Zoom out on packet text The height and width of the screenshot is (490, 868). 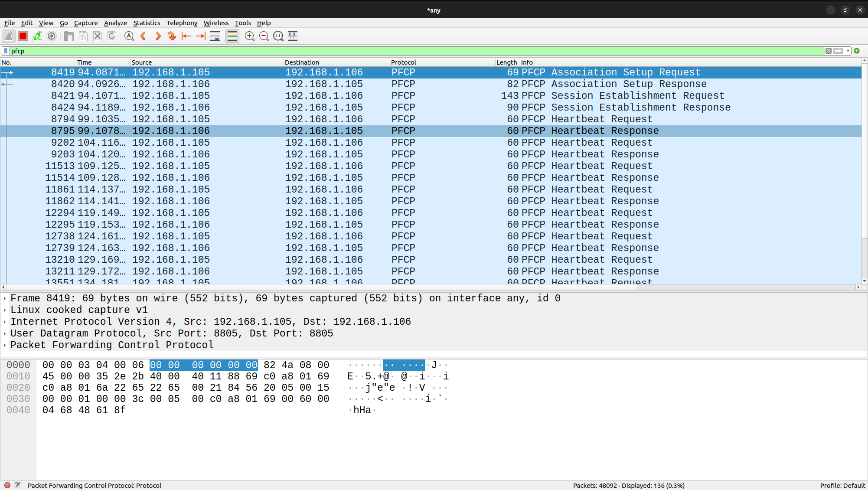pyautogui.click(x=264, y=36)
